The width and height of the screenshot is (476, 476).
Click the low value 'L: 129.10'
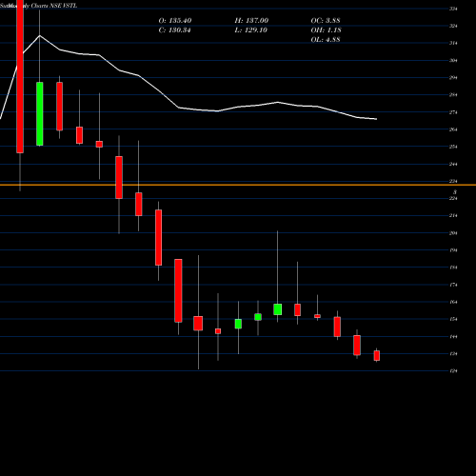pyautogui.click(x=250, y=30)
